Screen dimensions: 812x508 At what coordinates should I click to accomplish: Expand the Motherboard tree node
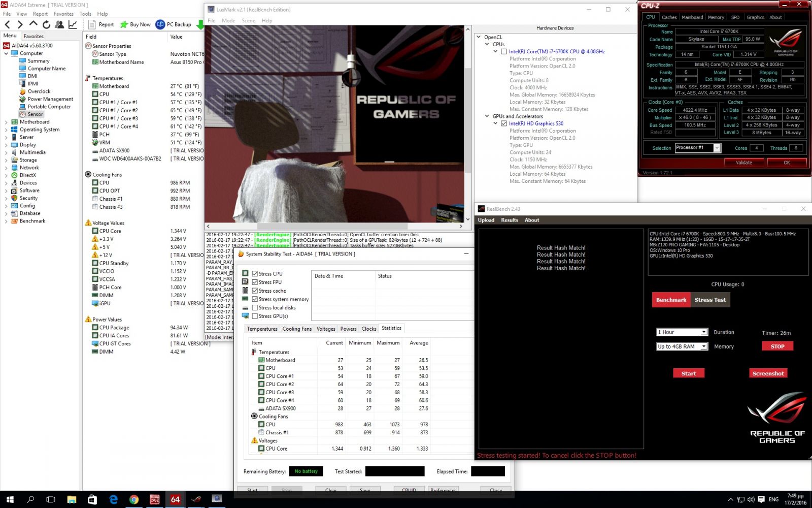[6, 122]
